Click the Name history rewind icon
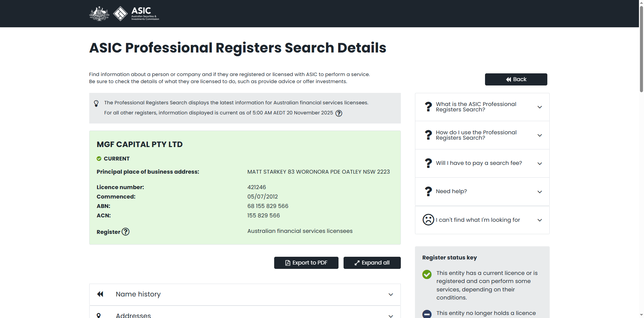This screenshot has height=318, width=644. (100, 294)
